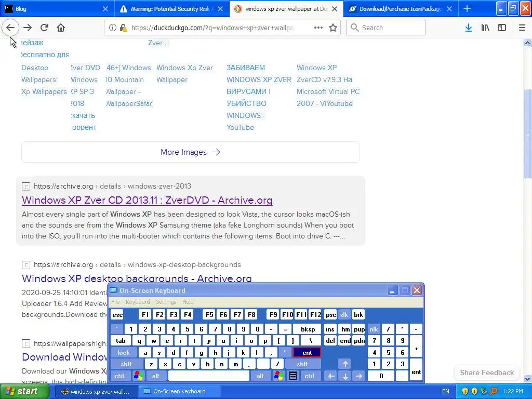The height and width of the screenshot is (399, 532).
Task: Click the padlock warning security icon
Action: pos(124,28)
